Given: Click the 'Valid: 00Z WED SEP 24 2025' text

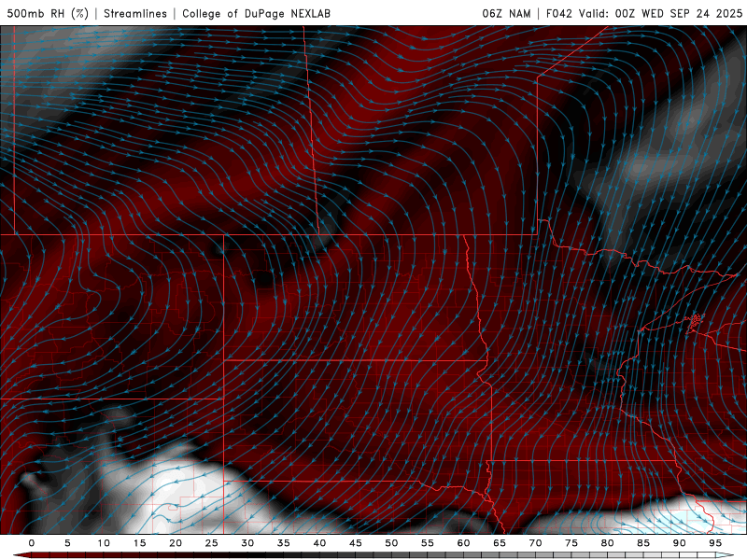Looking at the screenshot, I should click(661, 13).
